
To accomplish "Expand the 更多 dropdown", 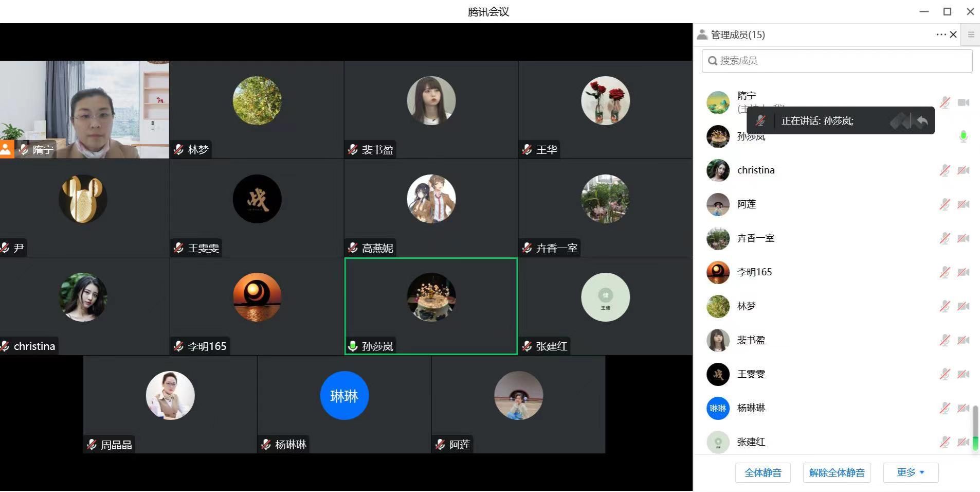I will click(x=911, y=472).
